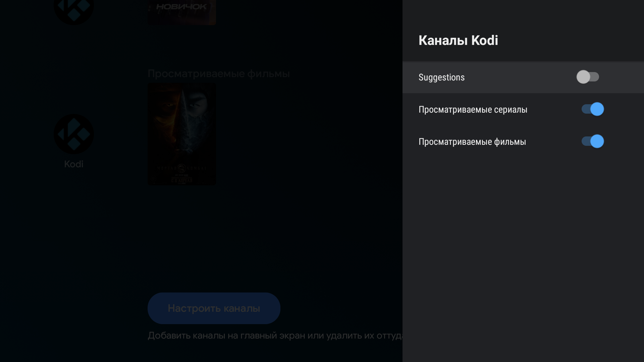Click the blue knob of the сериалы switch
Screen dimensions: 644x362
[x=597, y=109]
